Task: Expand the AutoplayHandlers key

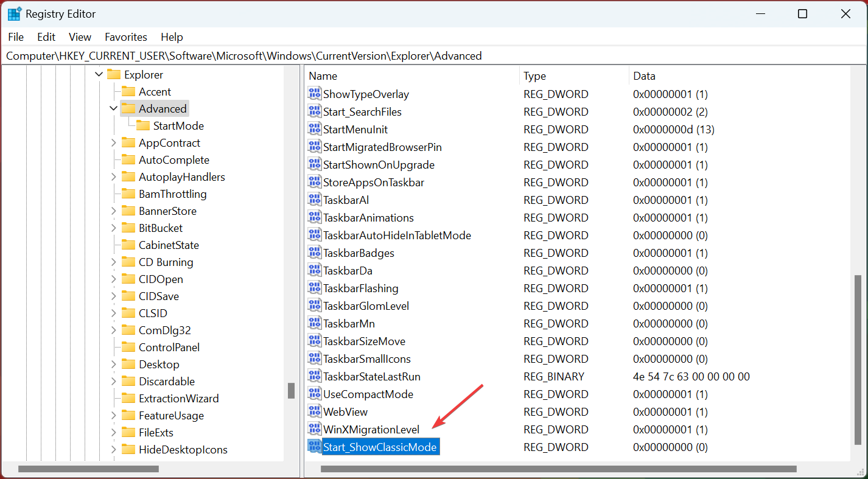Action: click(114, 177)
